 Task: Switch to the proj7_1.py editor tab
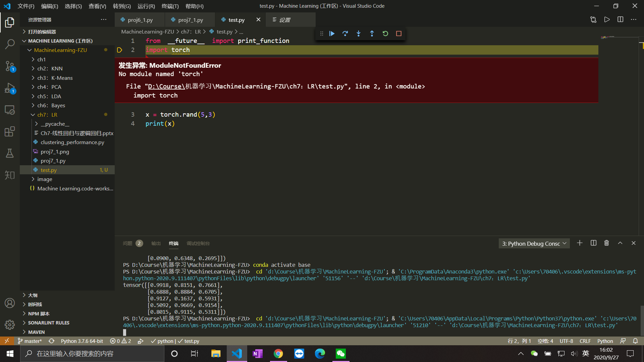point(190,20)
